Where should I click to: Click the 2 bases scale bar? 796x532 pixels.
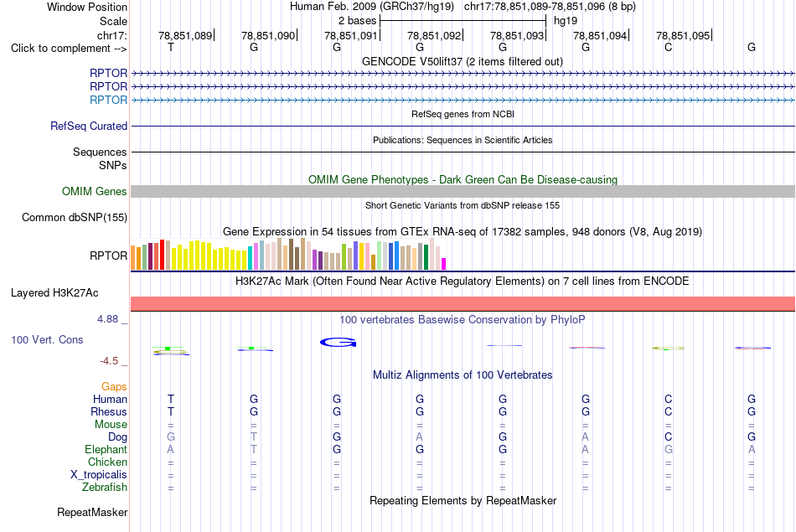pos(463,21)
